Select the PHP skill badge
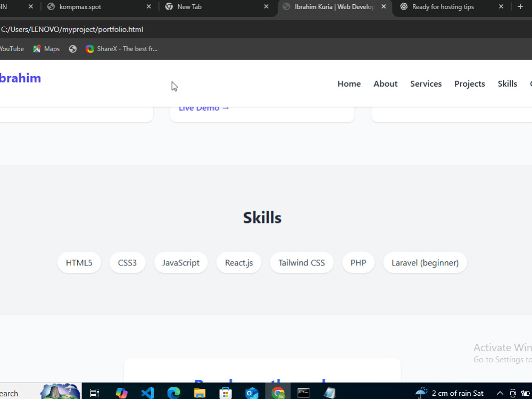This screenshot has height=399, width=532. click(x=358, y=263)
